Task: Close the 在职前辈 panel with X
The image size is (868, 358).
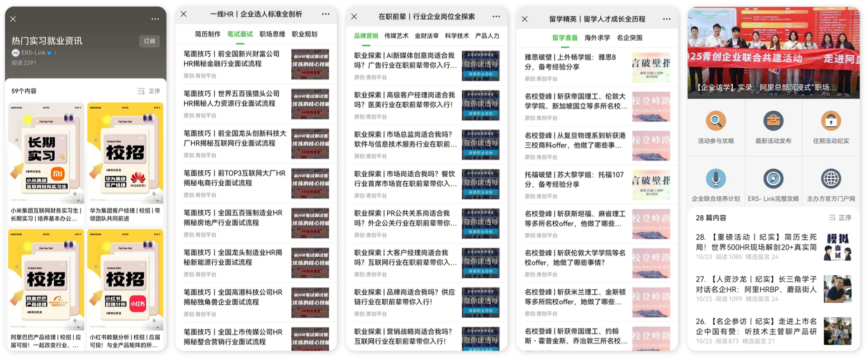Action: click(x=354, y=17)
